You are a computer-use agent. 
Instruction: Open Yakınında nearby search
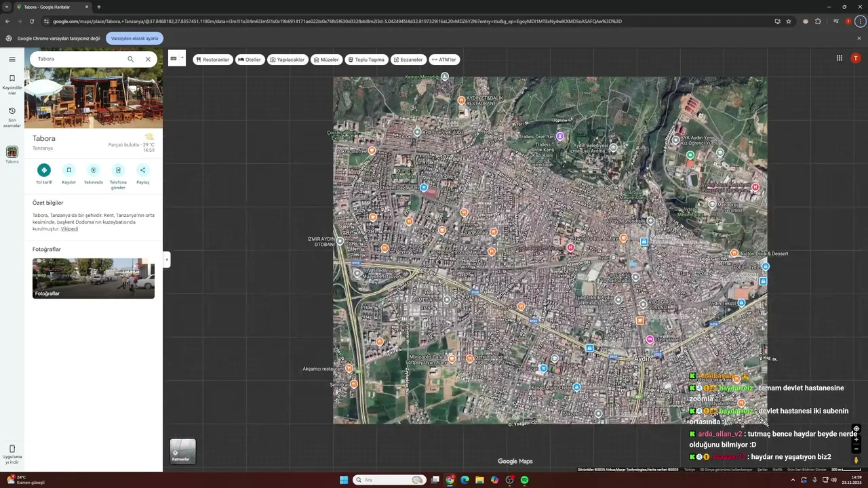pos(94,170)
